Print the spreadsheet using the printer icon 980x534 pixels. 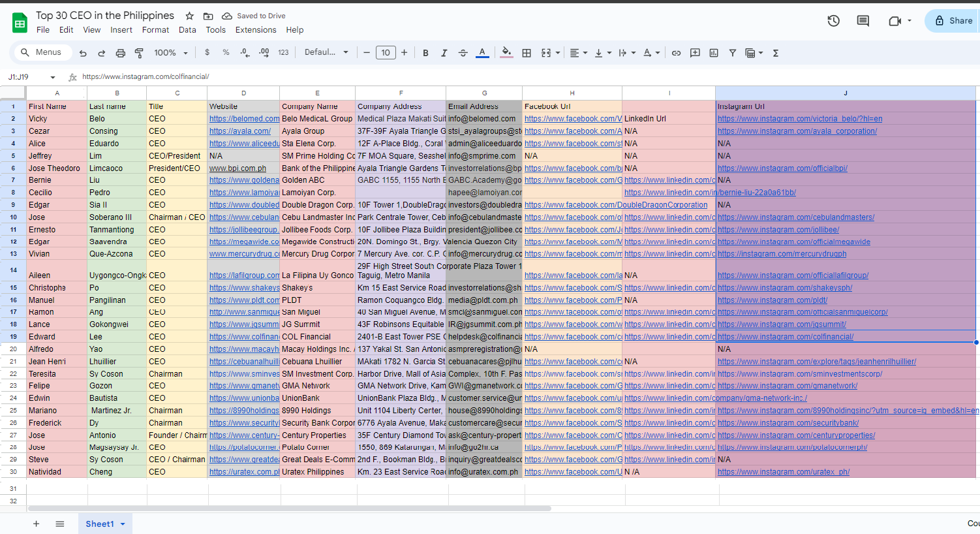click(120, 53)
